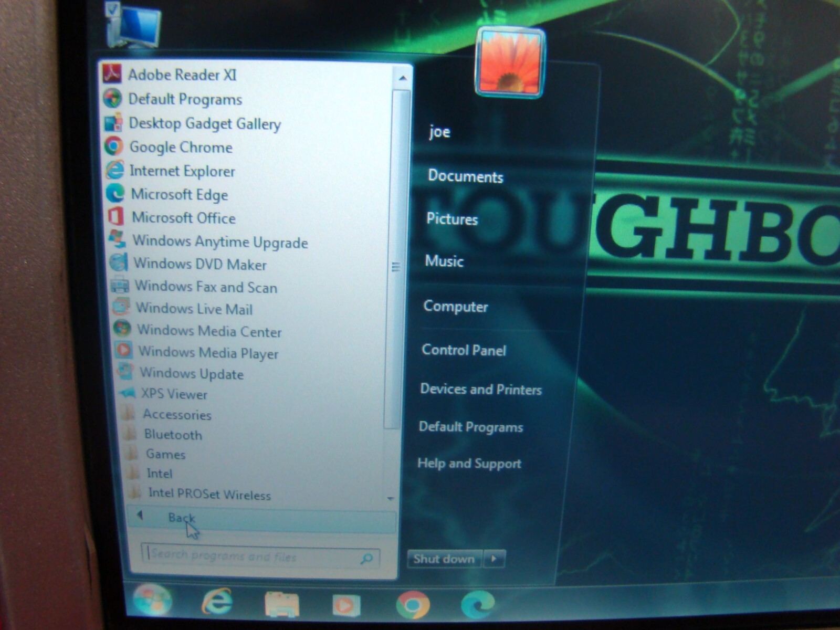Select "Windows Anytime Upgrade" text
The width and height of the screenshot is (840, 630).
(220, 241)
